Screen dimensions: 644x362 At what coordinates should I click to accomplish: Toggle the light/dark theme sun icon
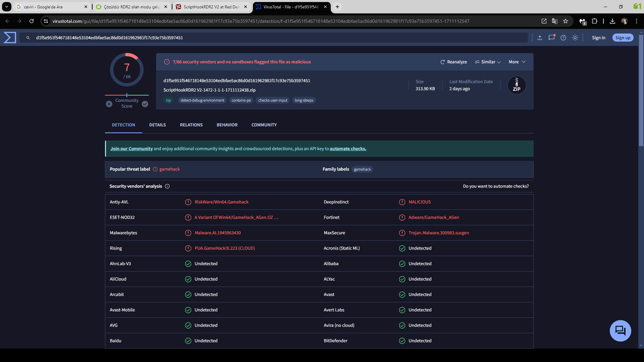[x=575, y=38]
